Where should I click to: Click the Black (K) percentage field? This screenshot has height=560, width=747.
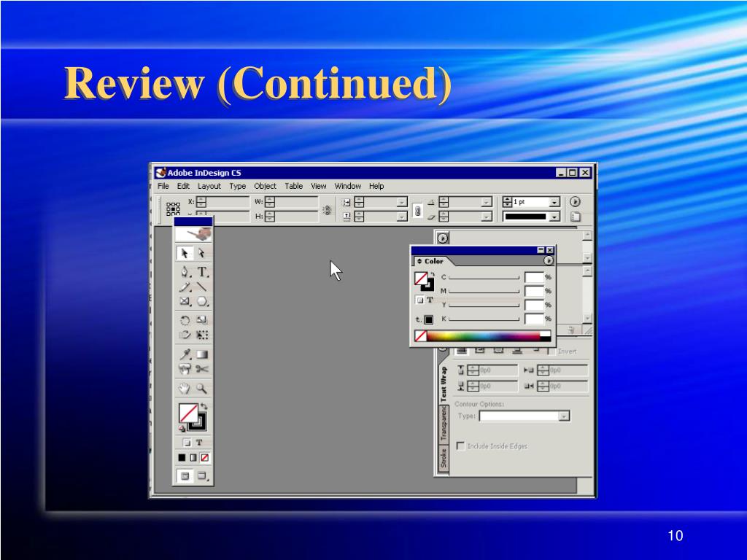[534, 319]
